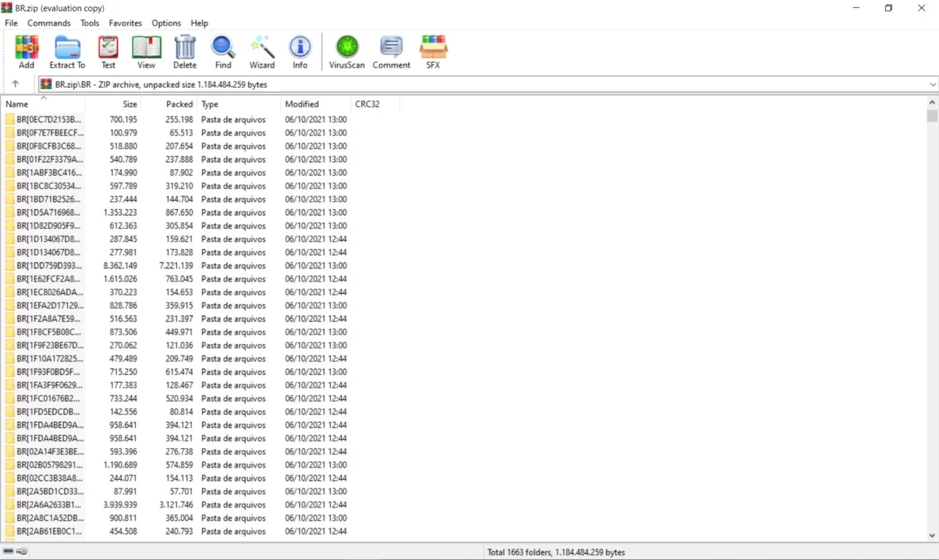This screenshot has width=939, height=560.
Task: Click the Delete trash can icon
Action: pos(185,52)
